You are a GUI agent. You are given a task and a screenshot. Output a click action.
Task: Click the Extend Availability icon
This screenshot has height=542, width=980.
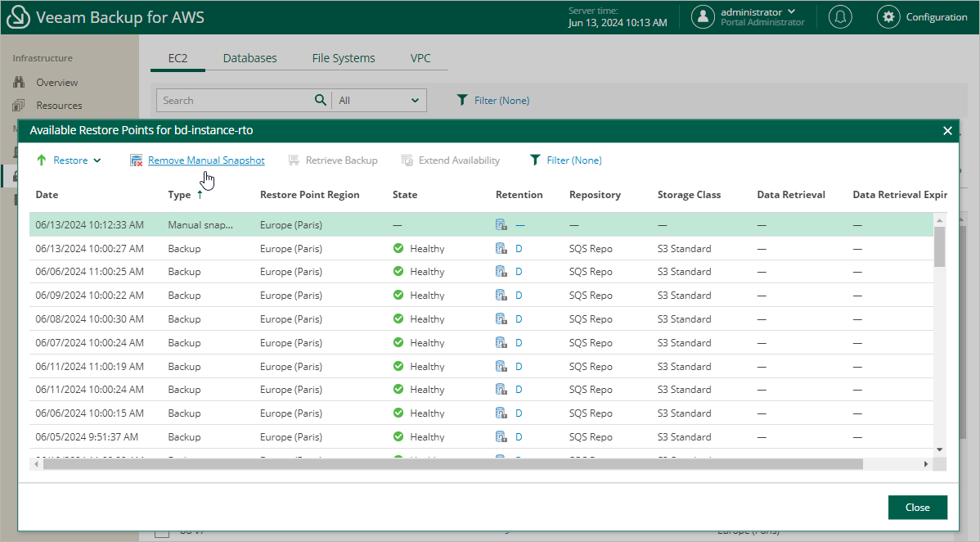pyautogui.click(x=407, y=160)
